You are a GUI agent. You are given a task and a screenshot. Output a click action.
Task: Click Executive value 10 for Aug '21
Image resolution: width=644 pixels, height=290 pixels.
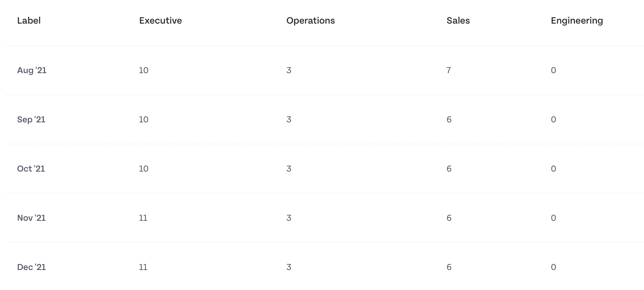tap(143, 70)
